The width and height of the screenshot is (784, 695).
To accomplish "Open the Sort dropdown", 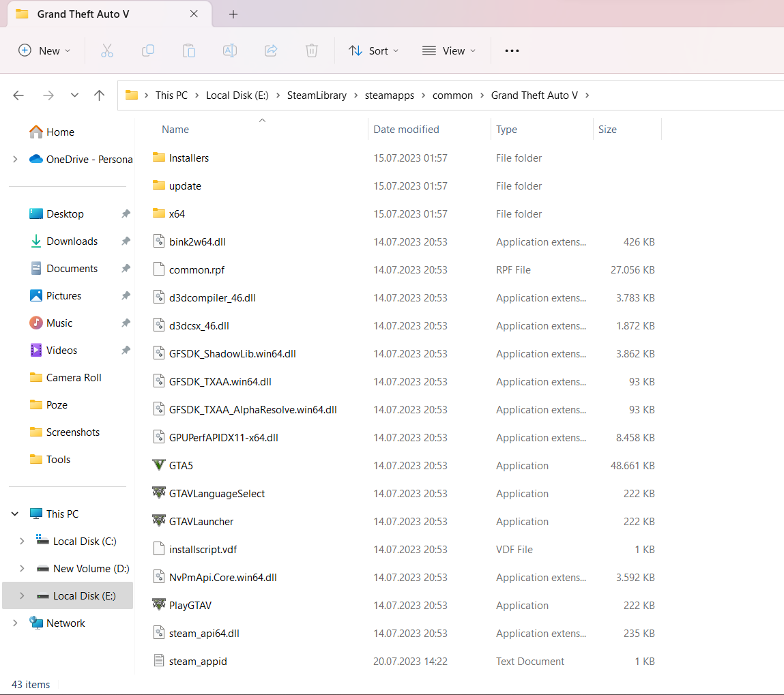I will point(374,50).
